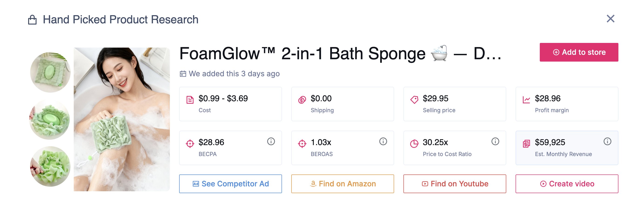
Task: Click Create video
Action: (567, 183)
